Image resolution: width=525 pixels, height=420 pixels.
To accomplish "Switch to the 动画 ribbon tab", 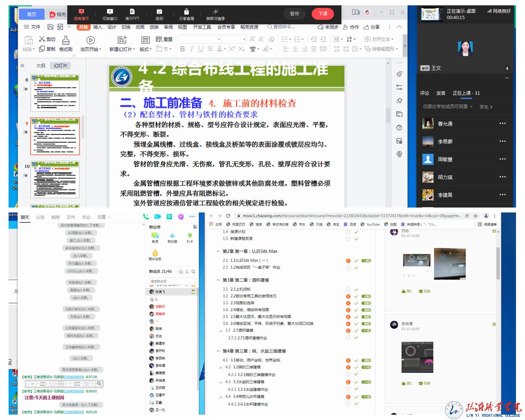I will 140,27.
